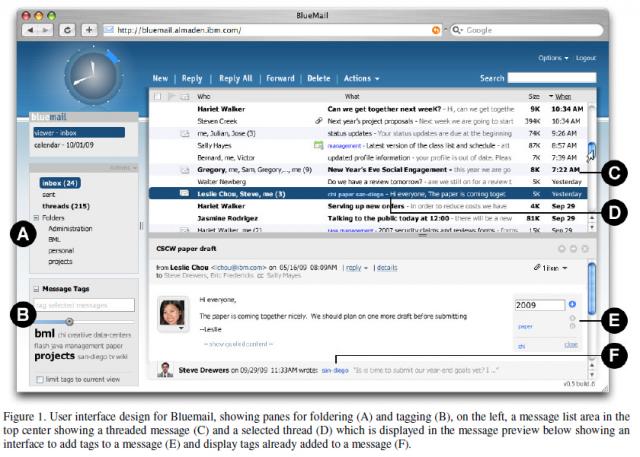Click the thread icon on Leslie Chou row
Image resolution: width=640 pixels, height=457 pixels.
184,193
